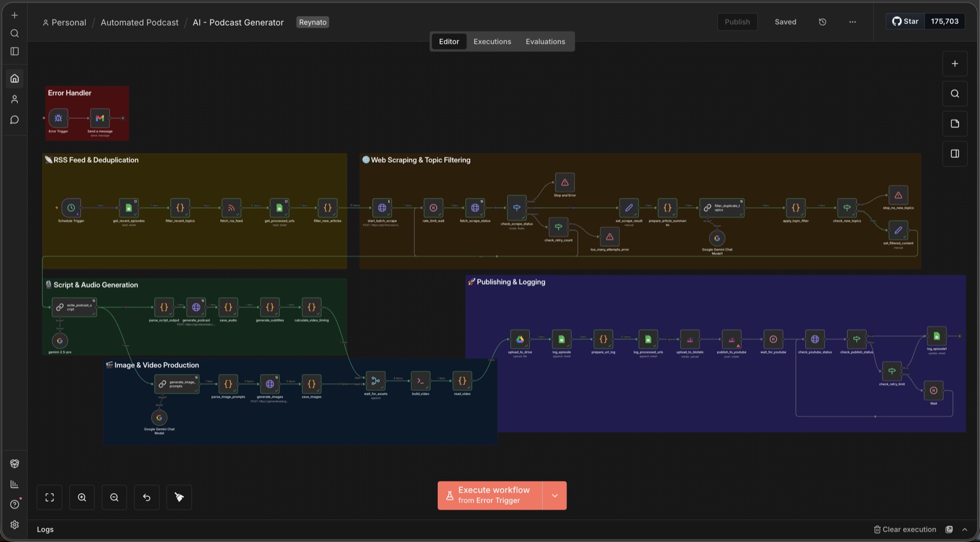Select the filter_new_articles code node

point(327,208)
